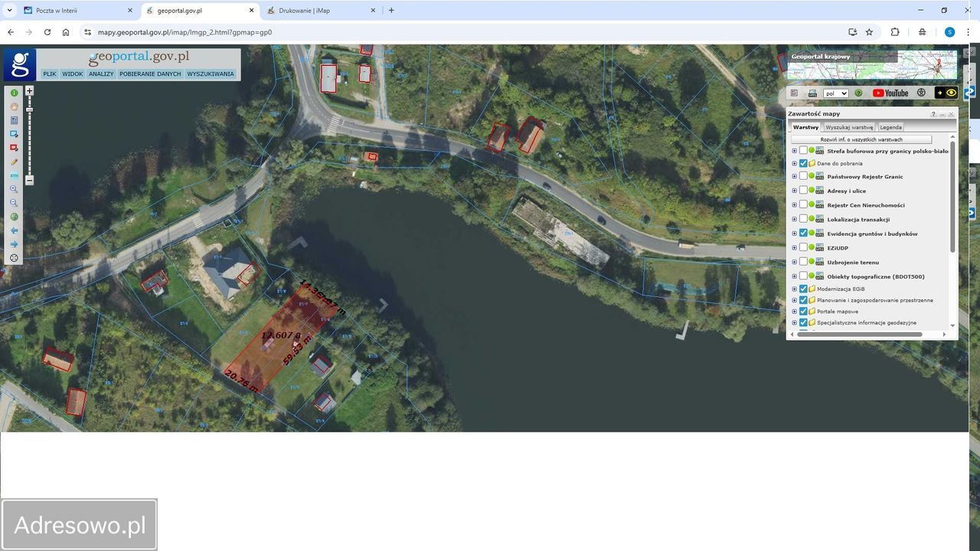
Task: Go to next map view arrow
Action: [14, 244]
